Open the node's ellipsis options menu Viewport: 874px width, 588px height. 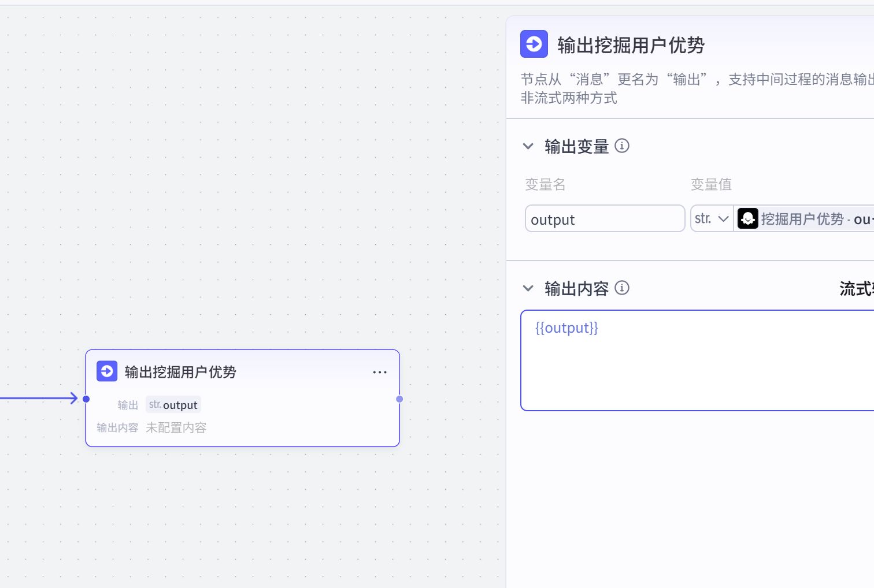tap(380, 372)
